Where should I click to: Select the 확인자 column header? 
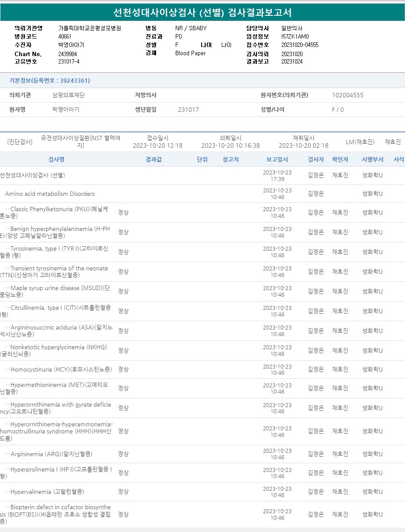[x=340, y=160]
